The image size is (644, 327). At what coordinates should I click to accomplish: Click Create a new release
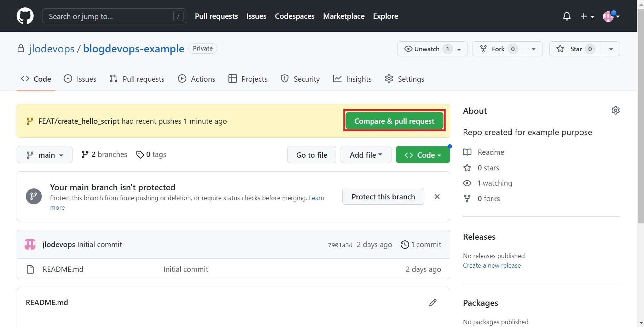492,265
